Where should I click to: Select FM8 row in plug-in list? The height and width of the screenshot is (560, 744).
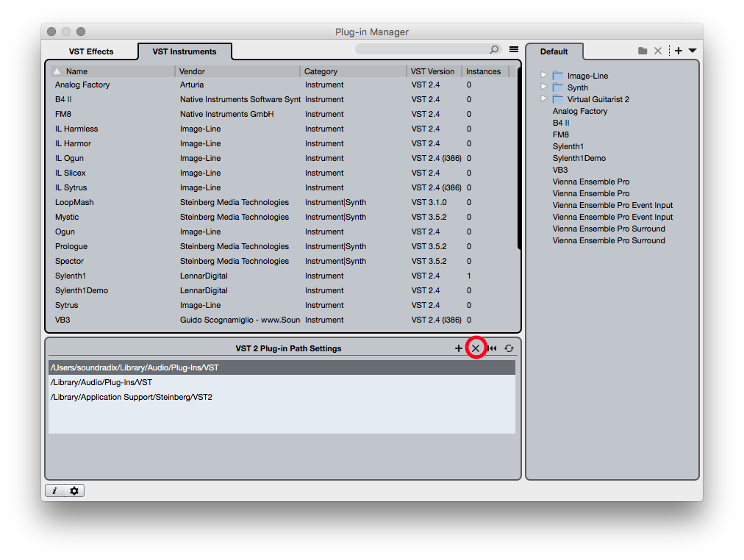pos(283,114)
